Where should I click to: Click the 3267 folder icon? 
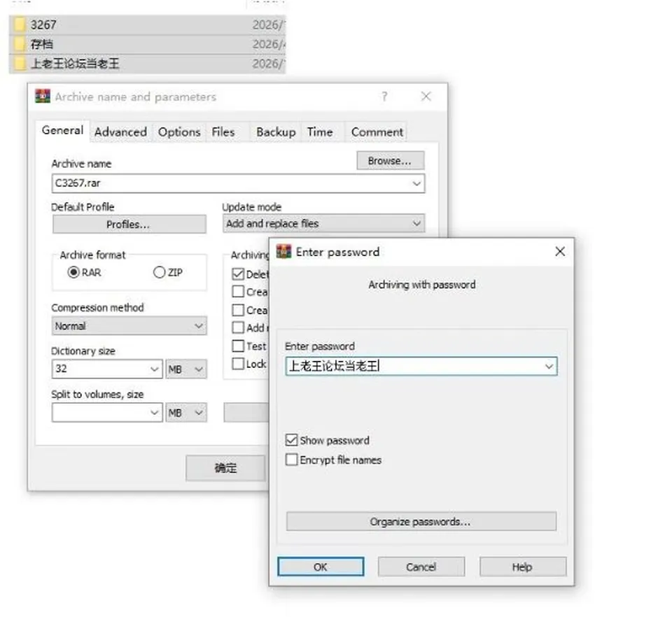pyautogui.click(x=19, y=24)
